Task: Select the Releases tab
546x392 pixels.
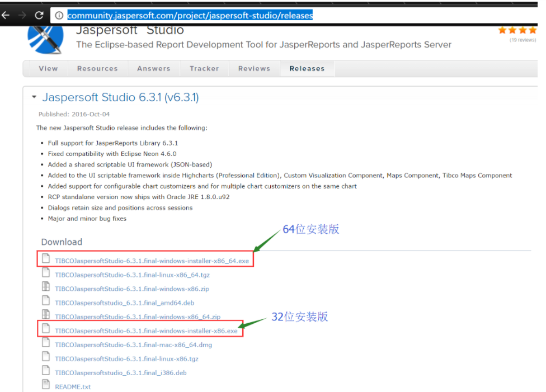Action: pyautogui.click(x=307, y=69)
